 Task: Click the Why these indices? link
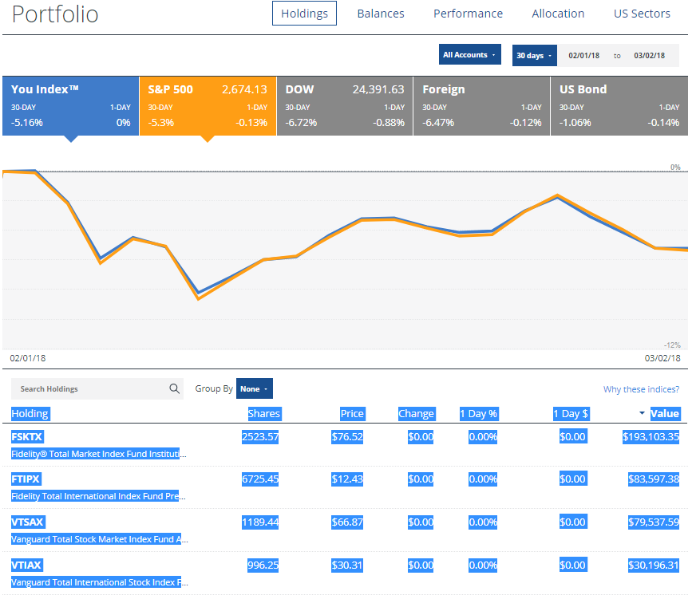[x=641, y=388]
